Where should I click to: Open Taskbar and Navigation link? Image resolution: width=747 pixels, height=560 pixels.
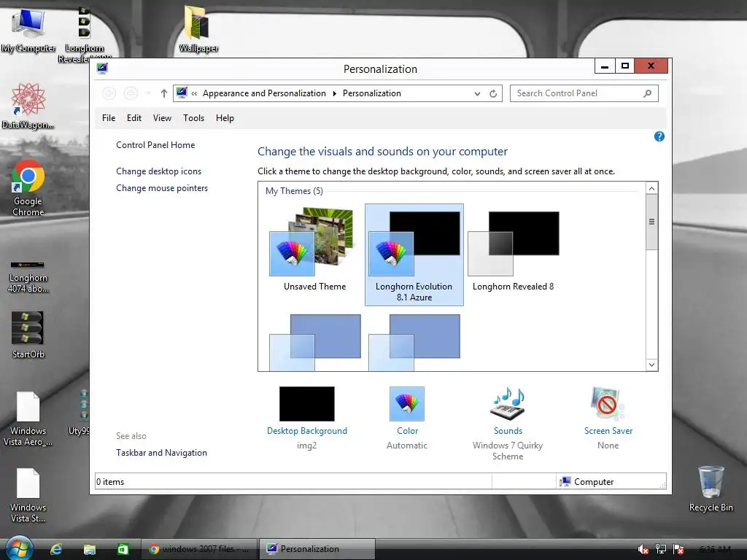tap(161, 453)
